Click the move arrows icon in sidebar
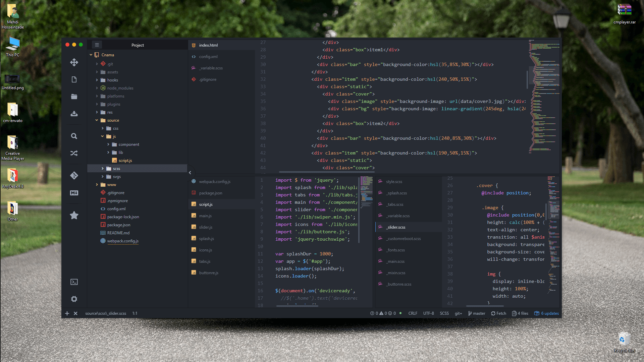Image resolution: width=644 pixels, height=362 pixels. (x=74, y=62)
